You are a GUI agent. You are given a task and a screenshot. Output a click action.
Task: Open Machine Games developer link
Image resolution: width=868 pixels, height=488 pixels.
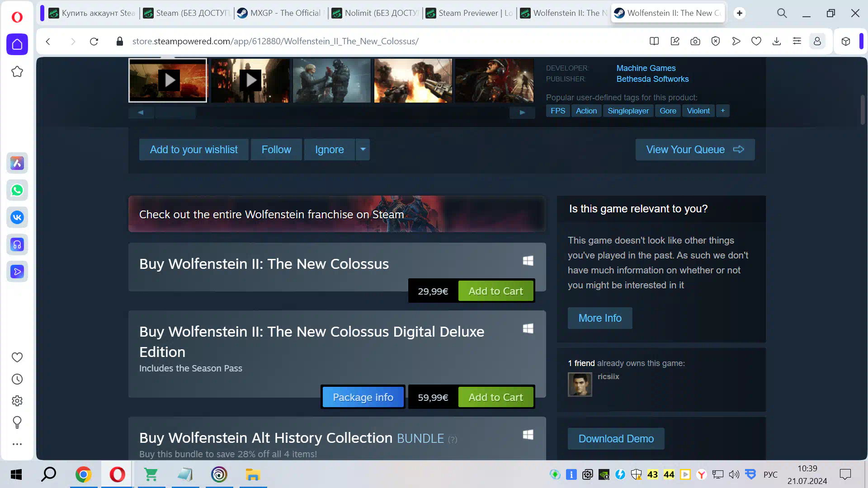(x=646, y=68)
